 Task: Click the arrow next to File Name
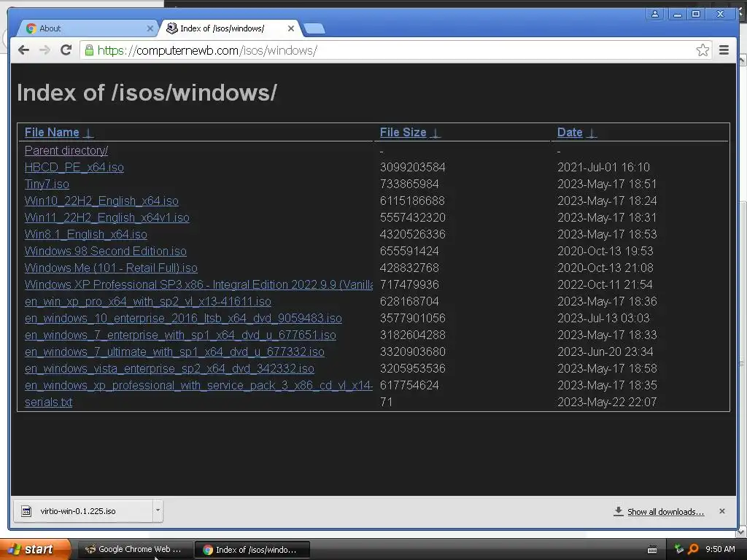(x=88, y=133)
